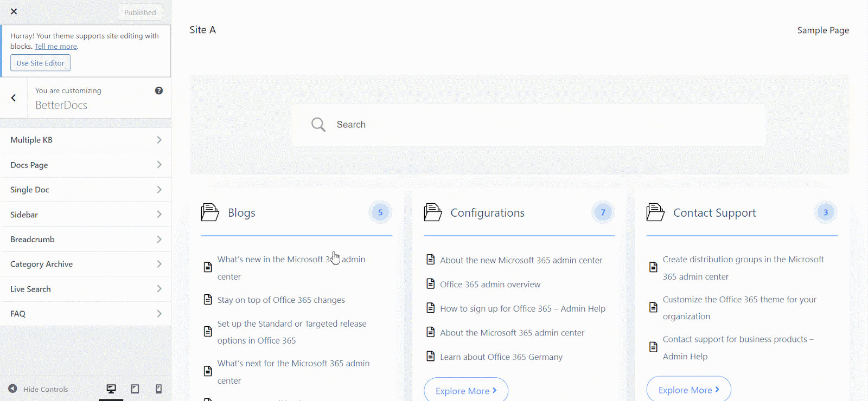
Task: Expand the Category Archive section chevron
Action: tap(159, 264)
